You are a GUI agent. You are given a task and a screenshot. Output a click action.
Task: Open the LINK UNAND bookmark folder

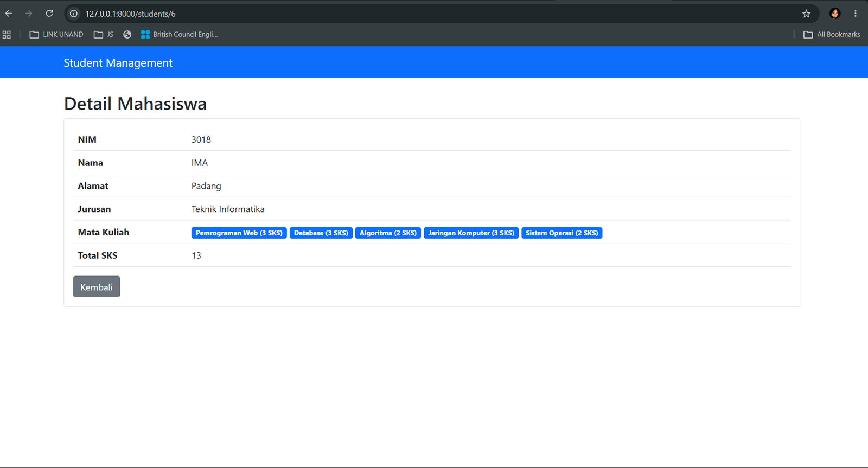[x=56, y=35]
